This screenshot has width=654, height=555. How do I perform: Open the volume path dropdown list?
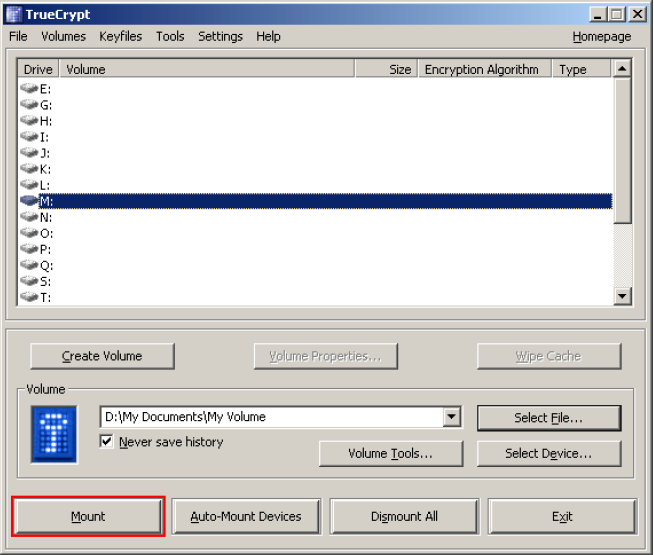pyautogui.click(x=452, y=417)
